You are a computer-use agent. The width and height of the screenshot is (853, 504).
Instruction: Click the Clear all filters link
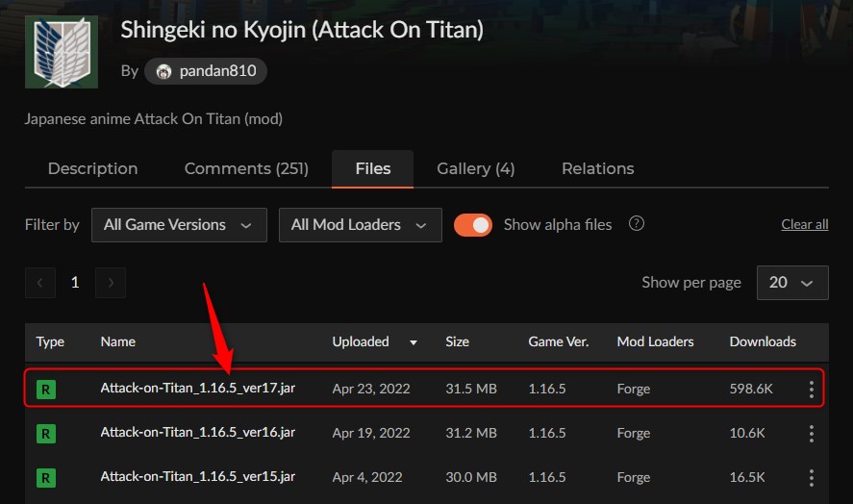point(805,224)
